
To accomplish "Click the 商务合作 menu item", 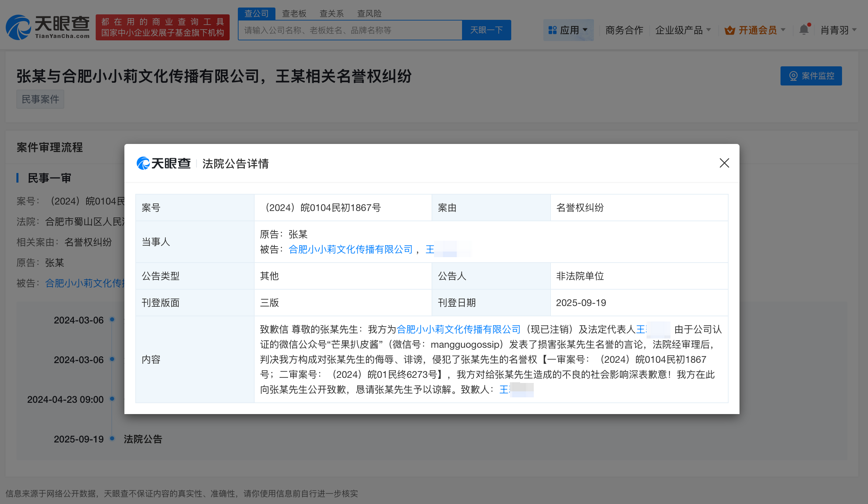I will 624,30.
